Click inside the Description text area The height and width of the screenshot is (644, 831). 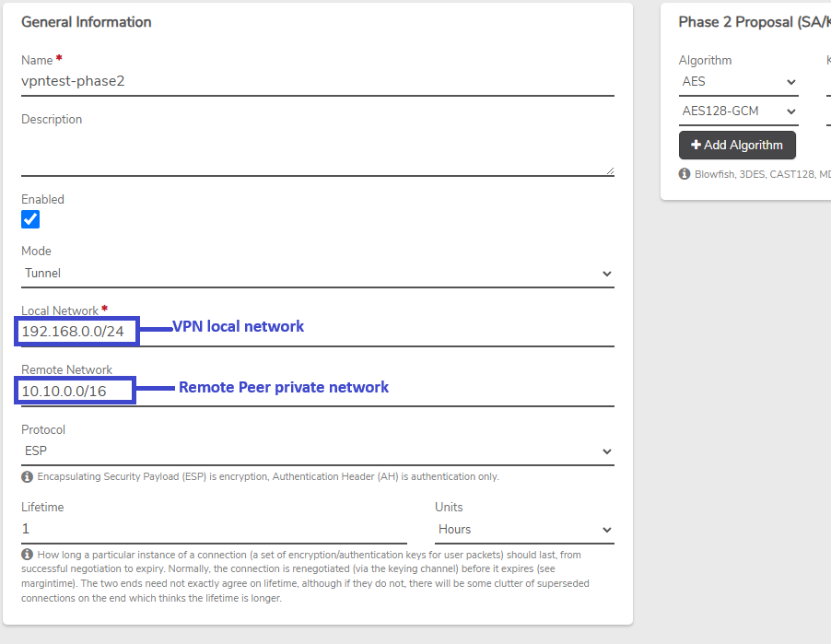(x=318, y=152)
